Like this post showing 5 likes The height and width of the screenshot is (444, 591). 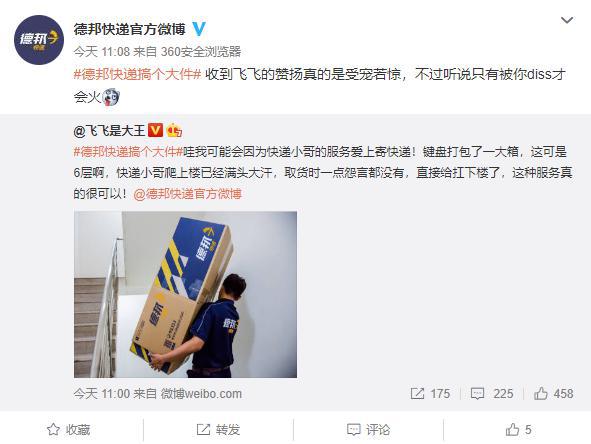(x=519, y=430)
